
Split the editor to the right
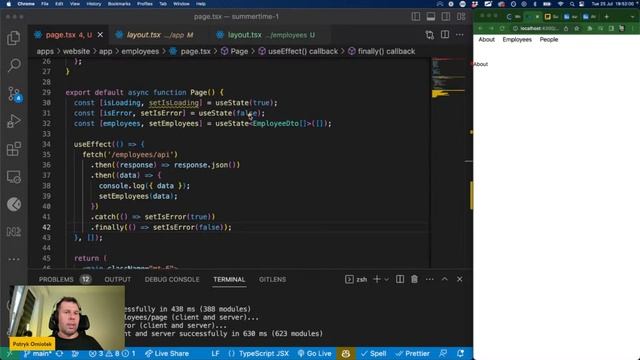tap(445, 35)
